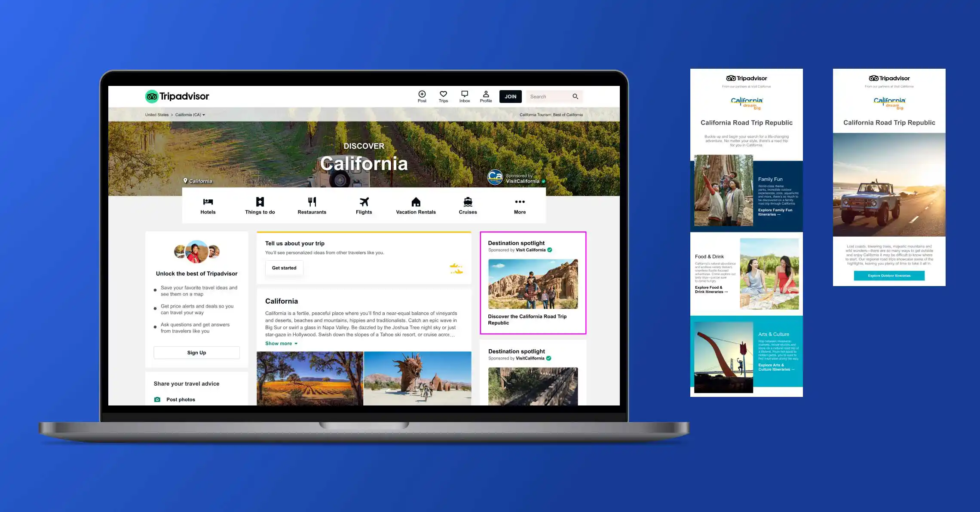
Task: Click the Cruises category icon
Action: click(468, 202)
